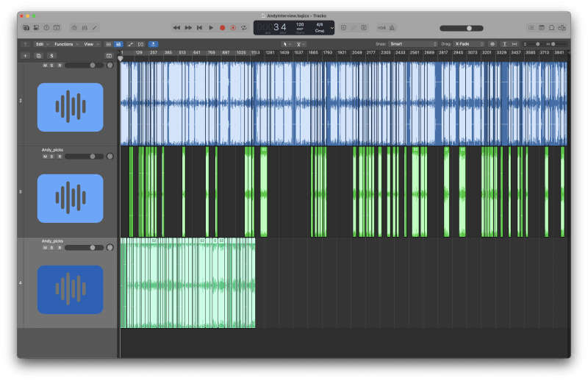
Task: Start recording with red Record button
Action: pyautogui.click(x=223, y=28)
